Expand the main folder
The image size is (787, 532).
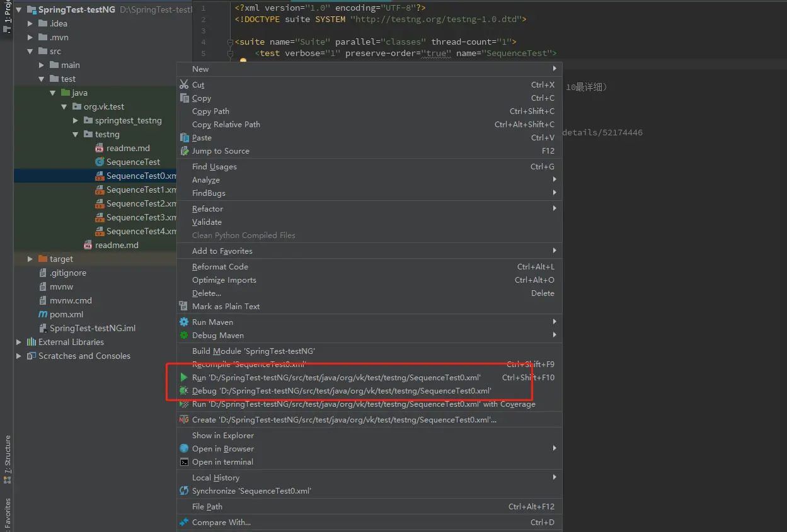[x=42, y=65]
